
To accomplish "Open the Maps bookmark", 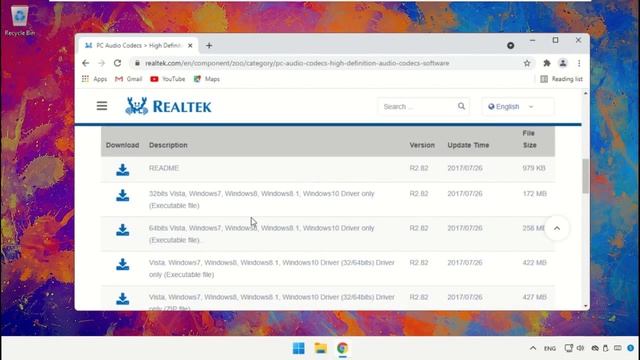I will click(x=207, y=79).
